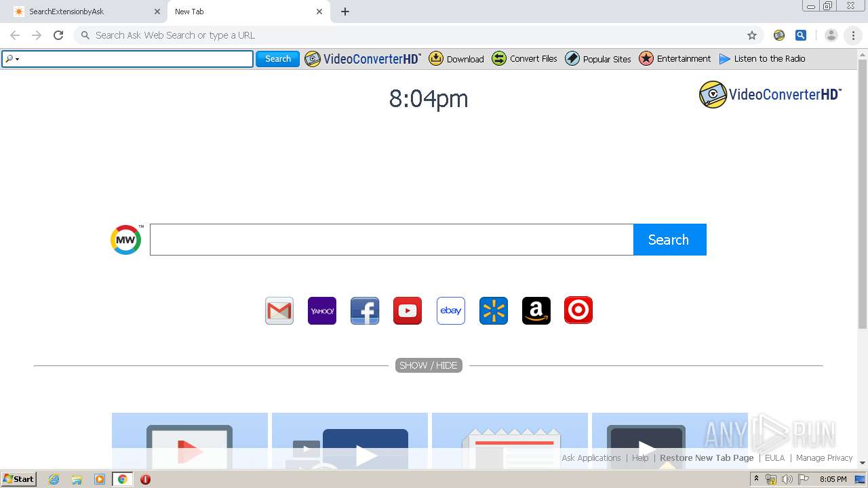Close the New Tab tab
This screenshot has height=488, width=868.
click(319, 12)
